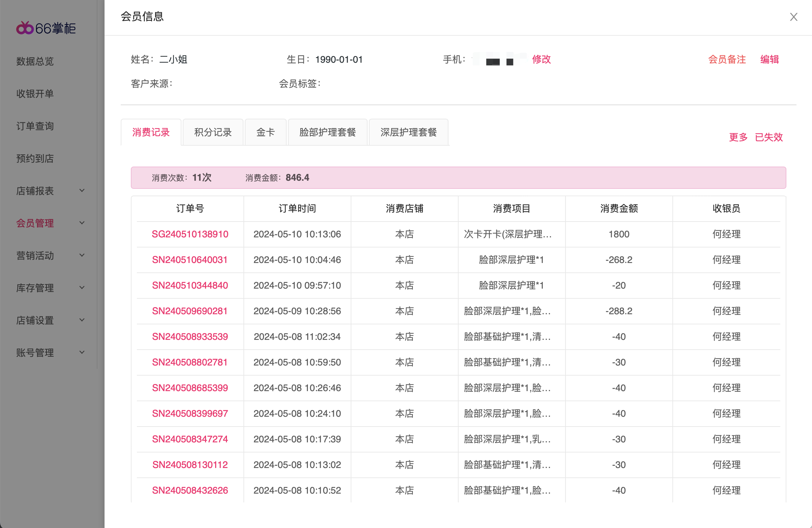Screen dimensions: 812x528
Task: Open the 深层护理套餐 tab
Action: pyautogui.click(x=408, y=133)
